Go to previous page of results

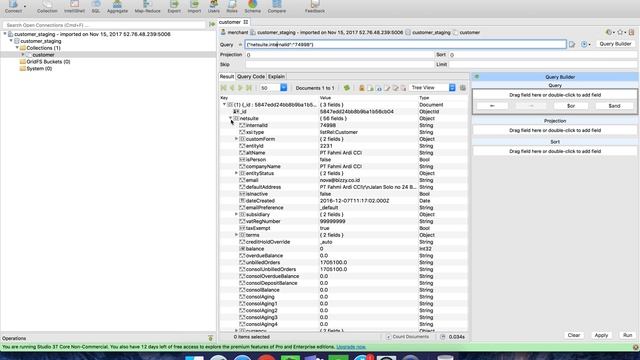(x=232, y=88)
